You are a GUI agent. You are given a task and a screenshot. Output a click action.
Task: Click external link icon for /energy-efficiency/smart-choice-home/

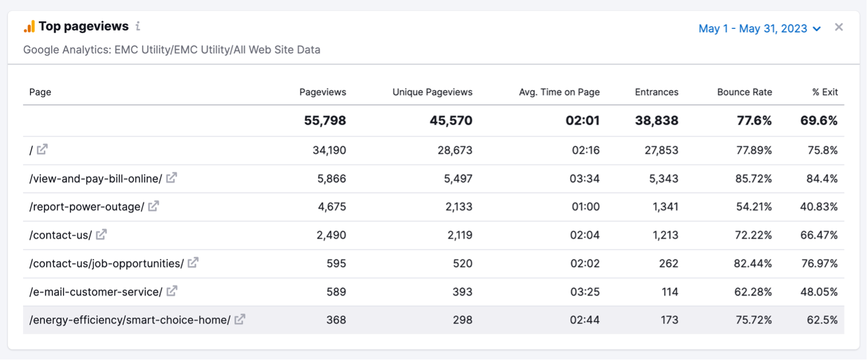[x=240, y=319]
